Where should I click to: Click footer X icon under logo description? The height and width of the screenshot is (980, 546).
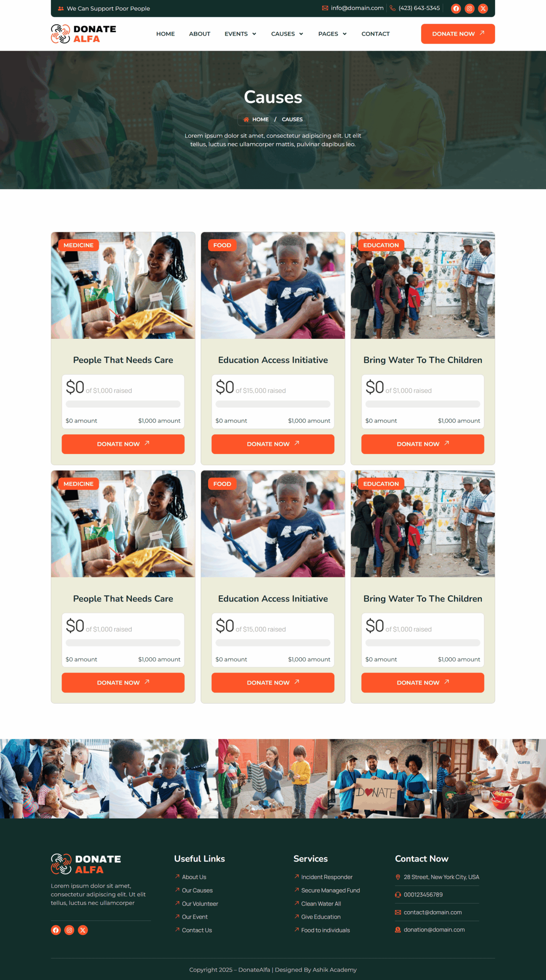[x=83, y=930]
